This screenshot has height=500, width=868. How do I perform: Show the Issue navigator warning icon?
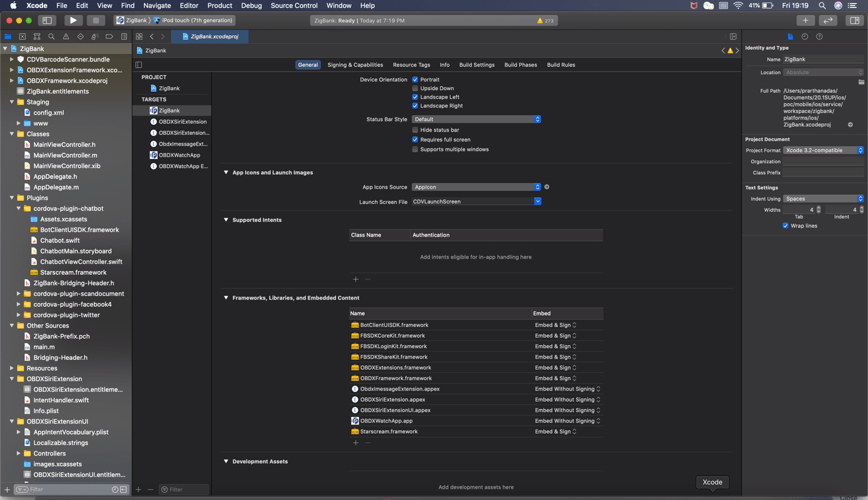pos(66,36)
